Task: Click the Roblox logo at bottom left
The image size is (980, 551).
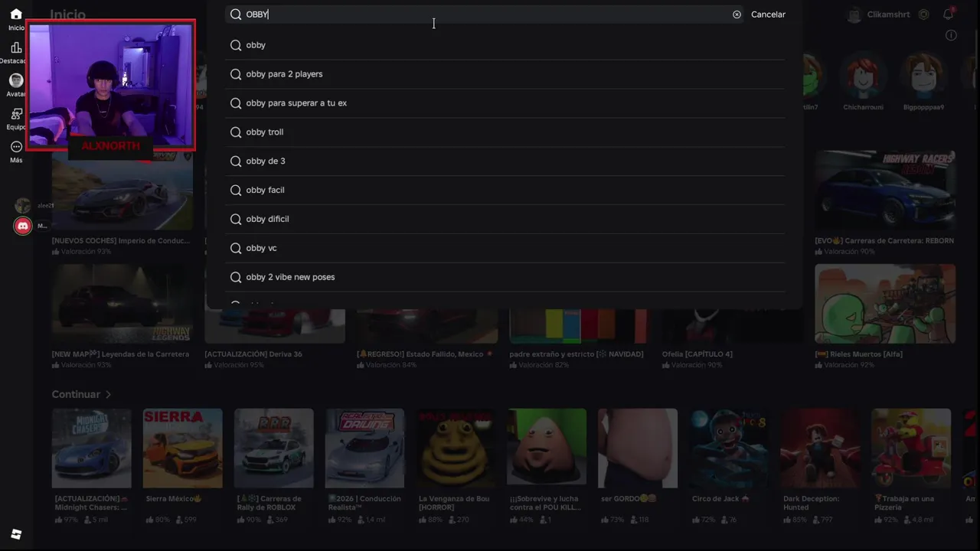Action: (x=16, y=534)
